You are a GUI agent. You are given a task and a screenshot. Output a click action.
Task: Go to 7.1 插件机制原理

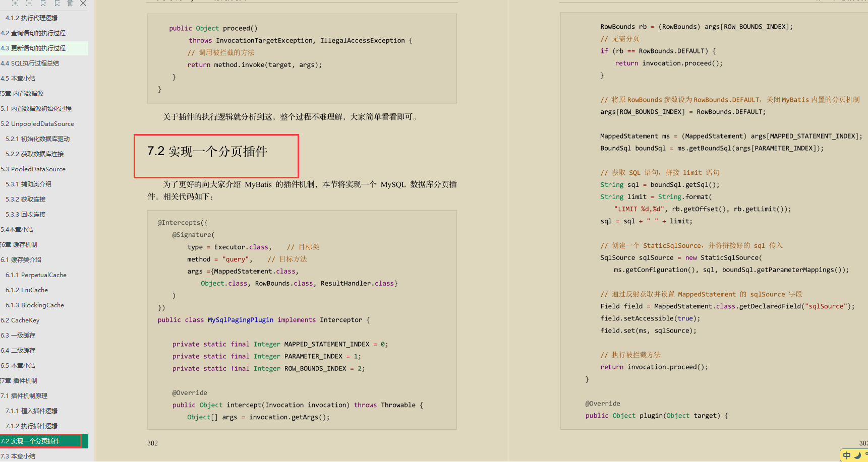click(24, 395)
